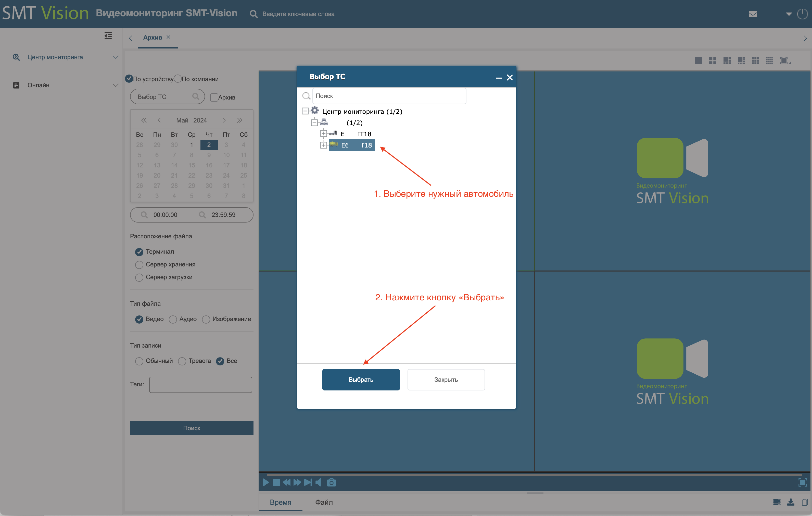The image size is (812, 516).
Task: Mute sound with the speaker icon
Action: click(318, 482)
